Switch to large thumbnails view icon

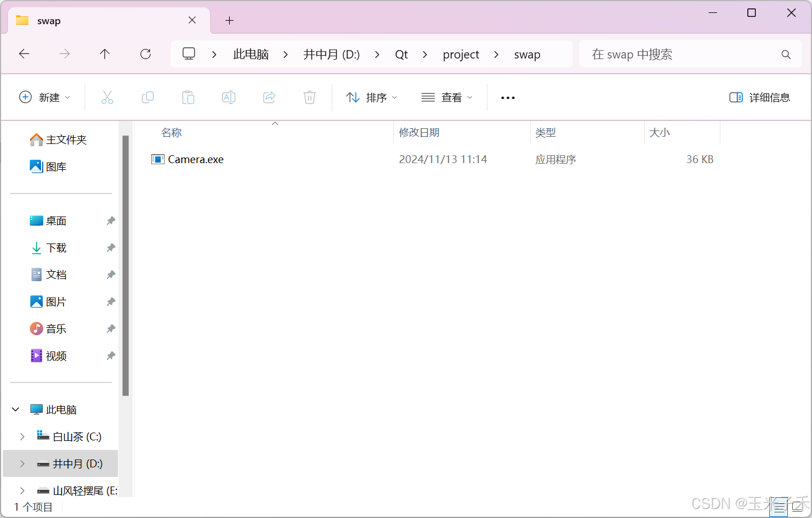click(798, 507)
